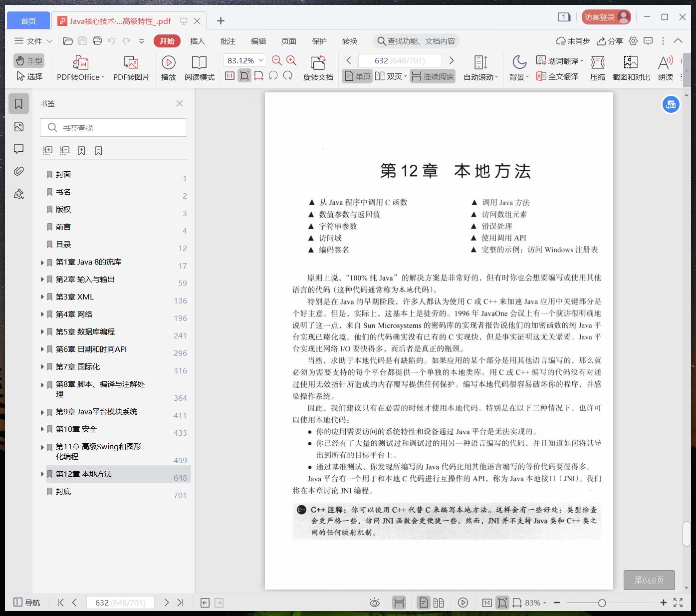
Task: Add a new tab with plus button
Action: pos(221,20)
